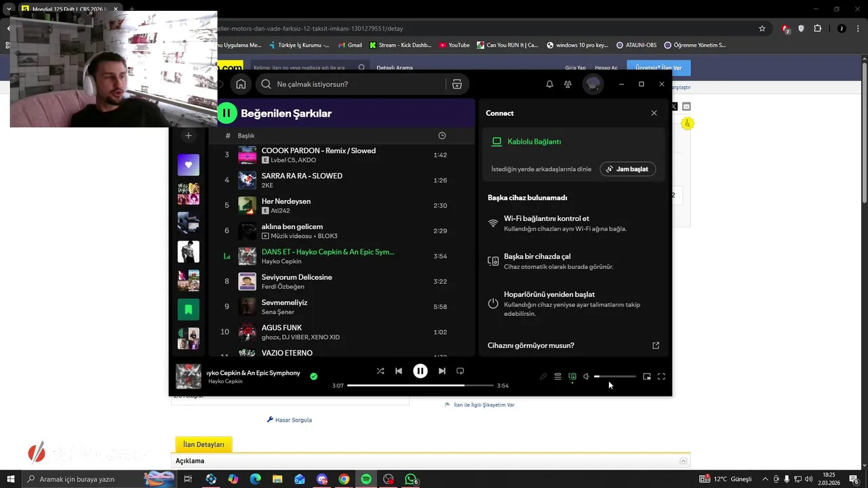Toggle shuffle in Spotify player

[380, 371]
